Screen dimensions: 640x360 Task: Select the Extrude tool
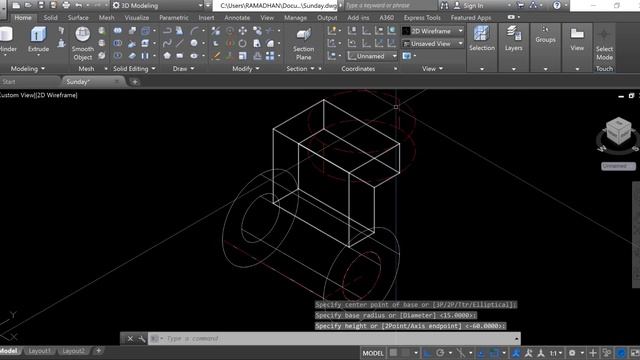(38, 40)
